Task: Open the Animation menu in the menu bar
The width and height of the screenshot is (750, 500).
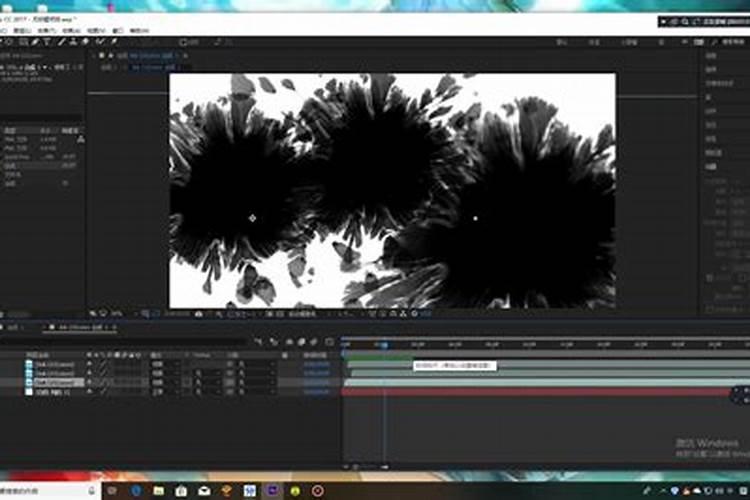Action: [x=71, y=30]
